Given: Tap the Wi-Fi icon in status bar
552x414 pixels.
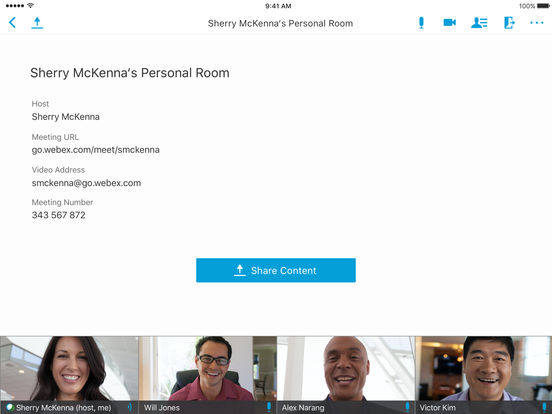Looking at the screenshot, I should [x=31, y=6].
